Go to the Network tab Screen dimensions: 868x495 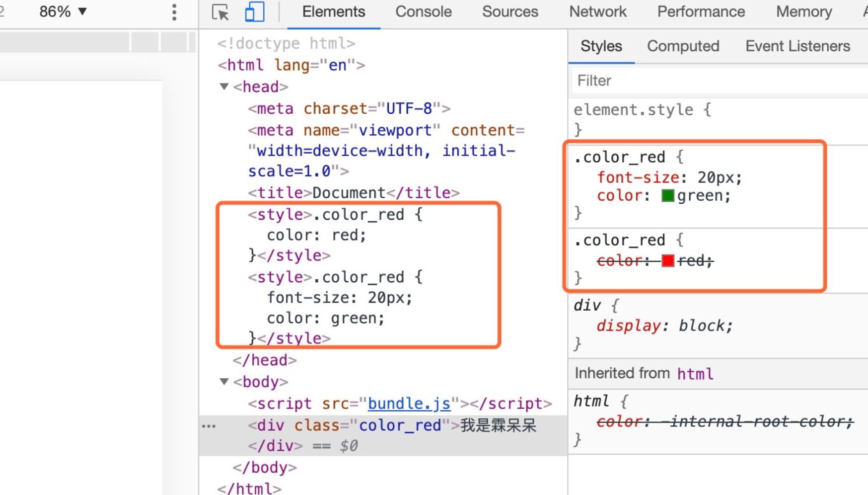coord(597,12)
